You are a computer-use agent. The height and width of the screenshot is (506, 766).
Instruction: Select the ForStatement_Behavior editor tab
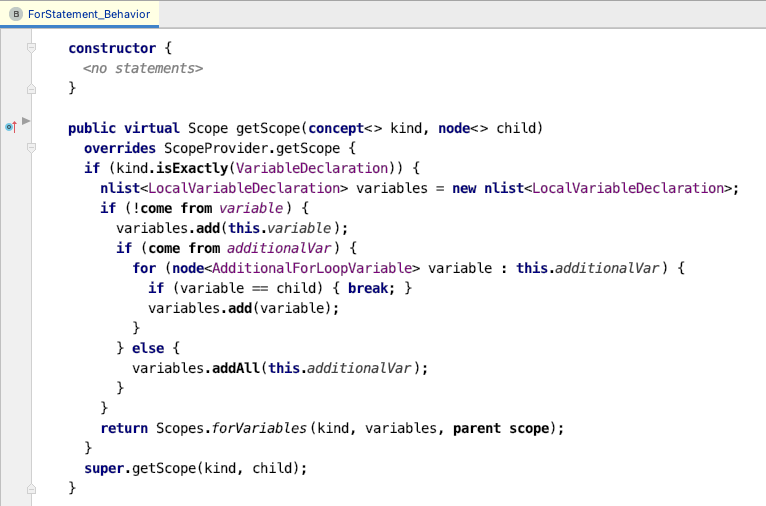click(x=80, y=14)
